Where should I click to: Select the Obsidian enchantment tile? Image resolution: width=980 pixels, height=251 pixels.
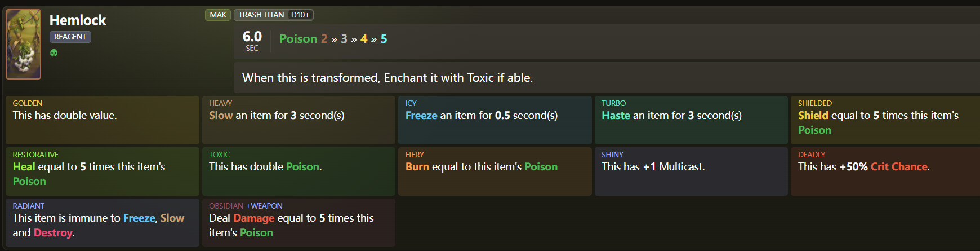(299, 222)
